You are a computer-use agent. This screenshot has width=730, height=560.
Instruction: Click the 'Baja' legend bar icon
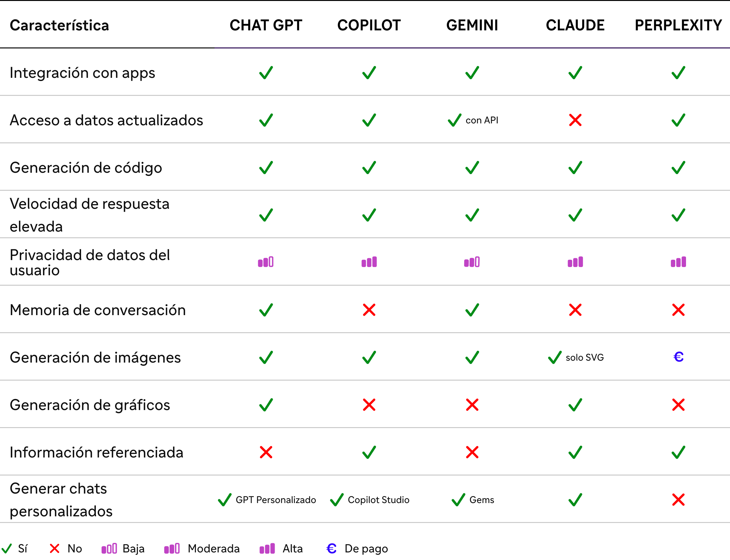pos(109,548)
